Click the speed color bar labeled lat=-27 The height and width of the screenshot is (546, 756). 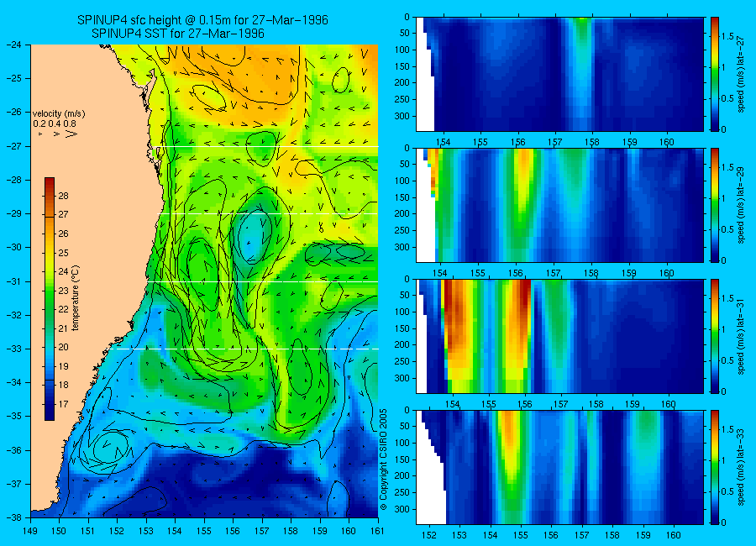[x=715, y=74]
